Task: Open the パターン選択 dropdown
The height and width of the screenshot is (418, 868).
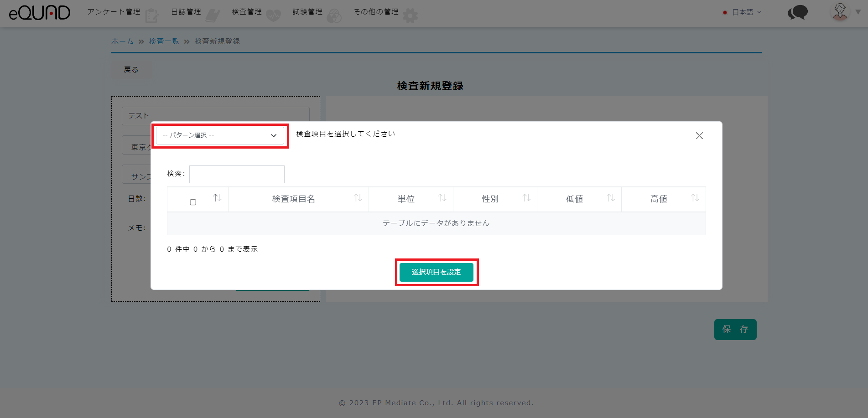Action: point(220,135)
